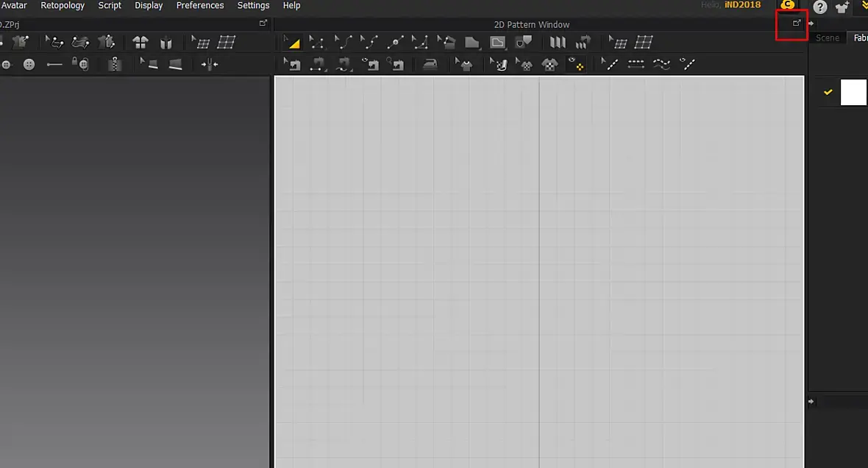
Task: Open the question mark help icon
Action: coord(820,7)
